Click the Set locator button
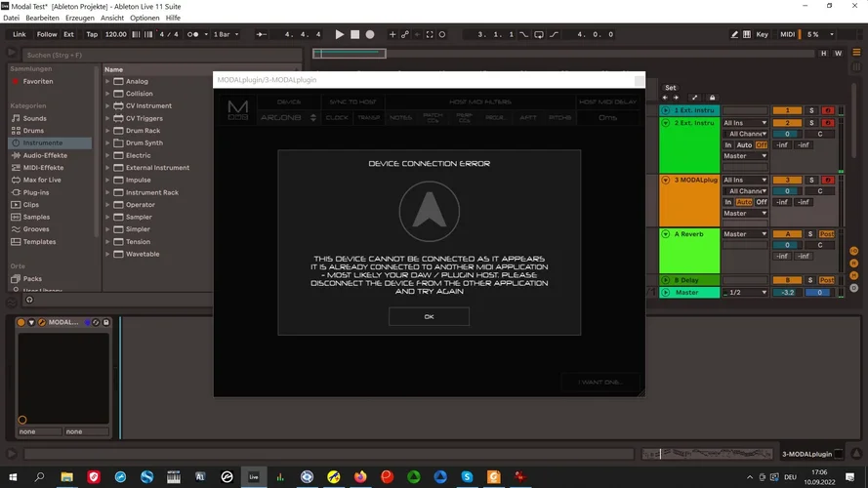The width and height of the screenshot is (868, 488). click(x=671, y=88)
